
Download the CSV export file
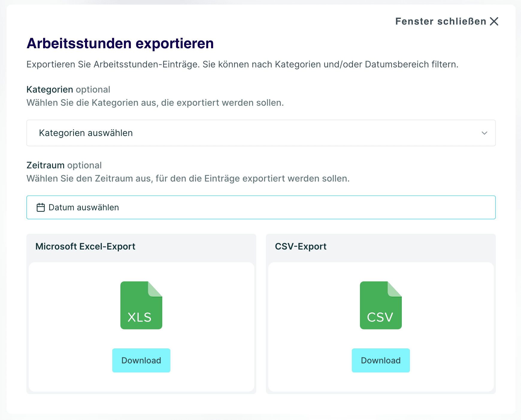coord(381,360)
